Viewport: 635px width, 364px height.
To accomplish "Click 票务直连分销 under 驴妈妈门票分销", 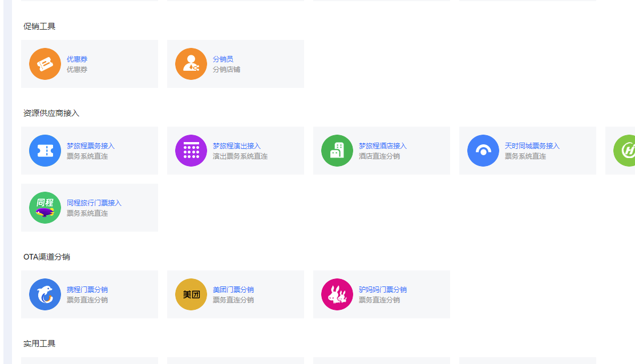I will tap(379, 300).
